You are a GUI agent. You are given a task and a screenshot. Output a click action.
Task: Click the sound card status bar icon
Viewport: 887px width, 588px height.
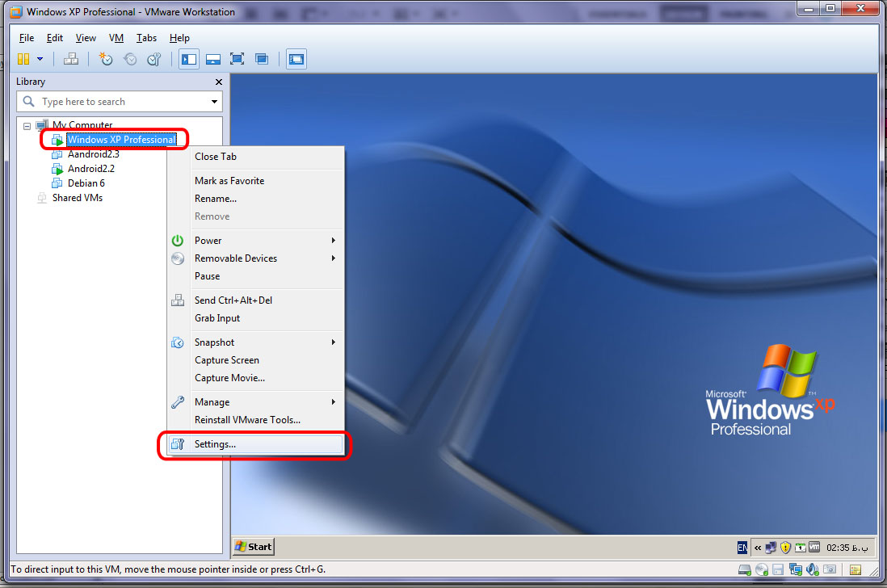811,570
